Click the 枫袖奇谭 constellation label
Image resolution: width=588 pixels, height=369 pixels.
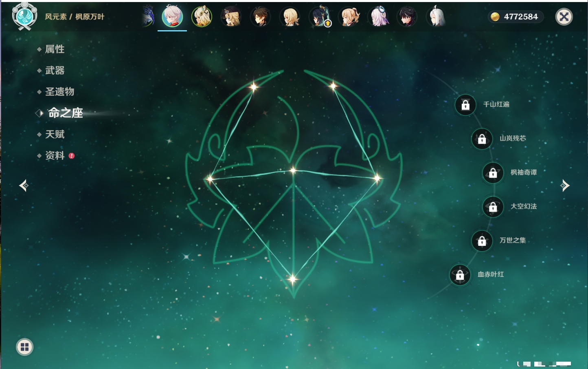(x=524, y=172)
